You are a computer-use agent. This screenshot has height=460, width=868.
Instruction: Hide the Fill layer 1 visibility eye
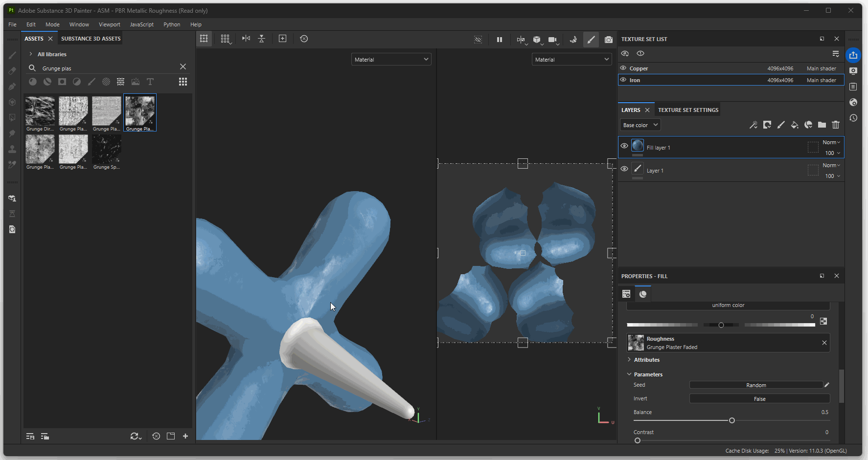coord(624,146)
